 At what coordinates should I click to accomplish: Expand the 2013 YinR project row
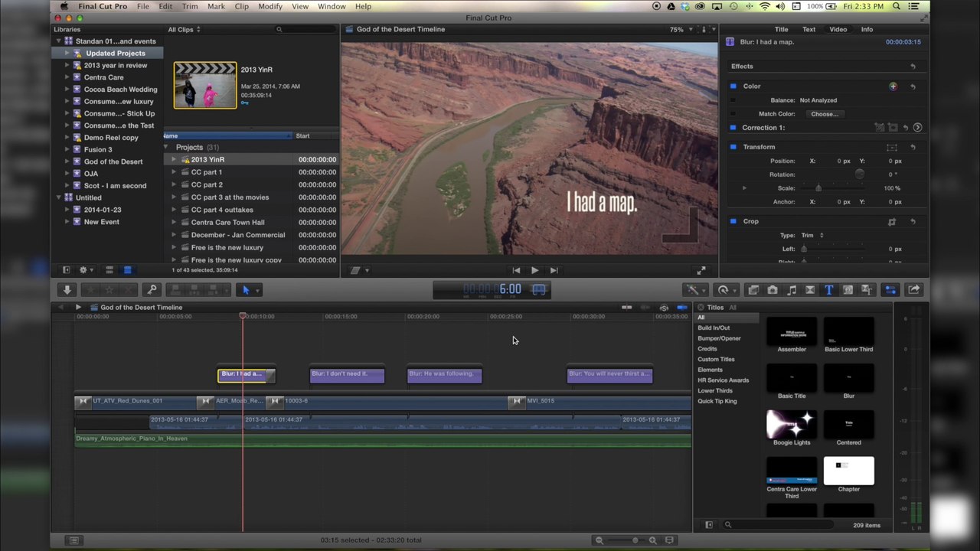click(x=174, y=160)
